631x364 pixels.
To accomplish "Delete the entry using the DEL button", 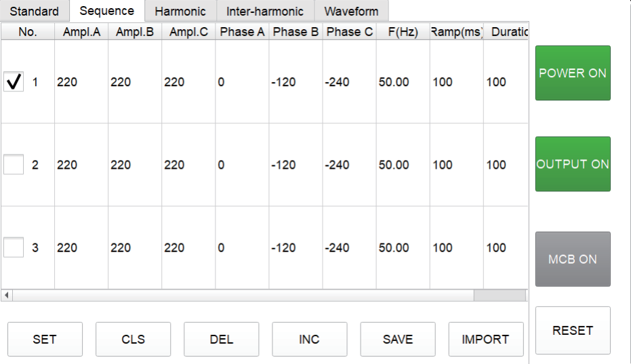I will click(x=221, y=339).
